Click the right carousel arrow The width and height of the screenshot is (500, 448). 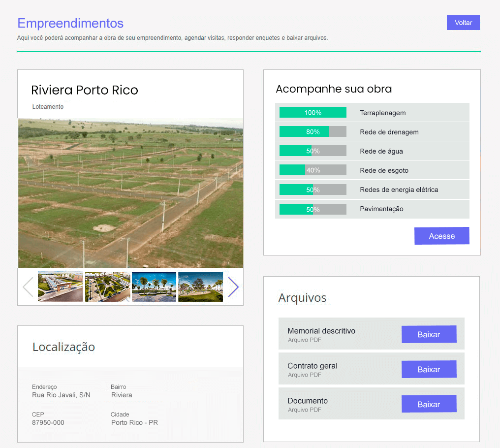pos(233,287)
